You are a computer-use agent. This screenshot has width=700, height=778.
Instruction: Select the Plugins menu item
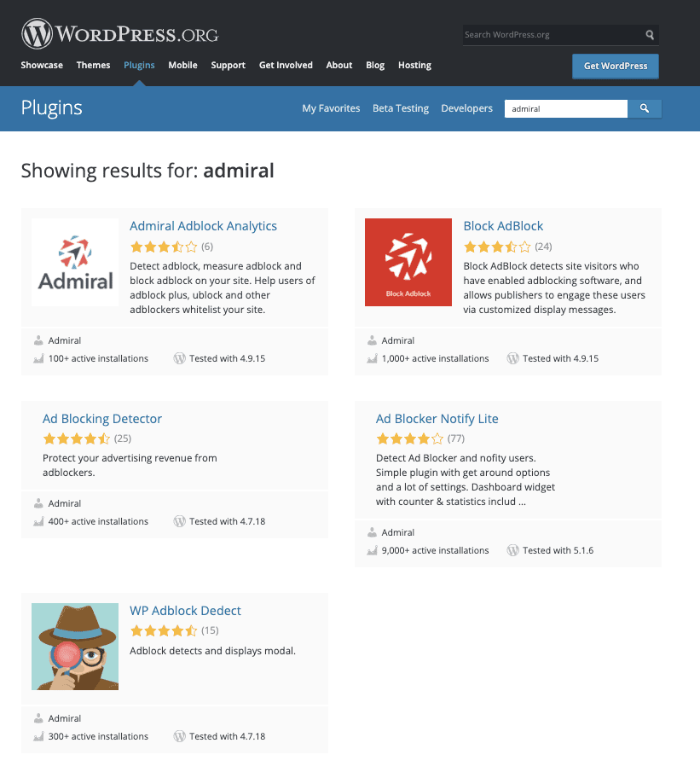pyautogui.click(x=139, y=65)
